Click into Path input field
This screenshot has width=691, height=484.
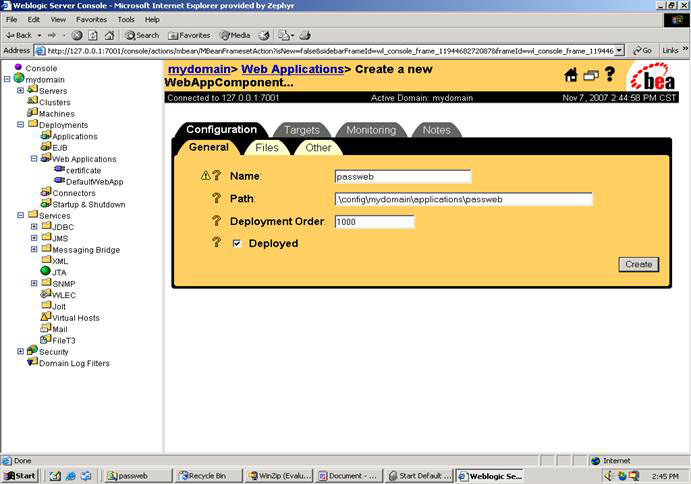pos(464,199)
